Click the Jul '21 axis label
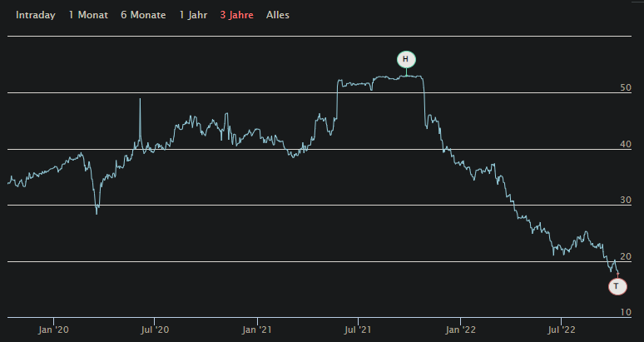Viewport: 644px width, 342px height. tap(359, 330)
